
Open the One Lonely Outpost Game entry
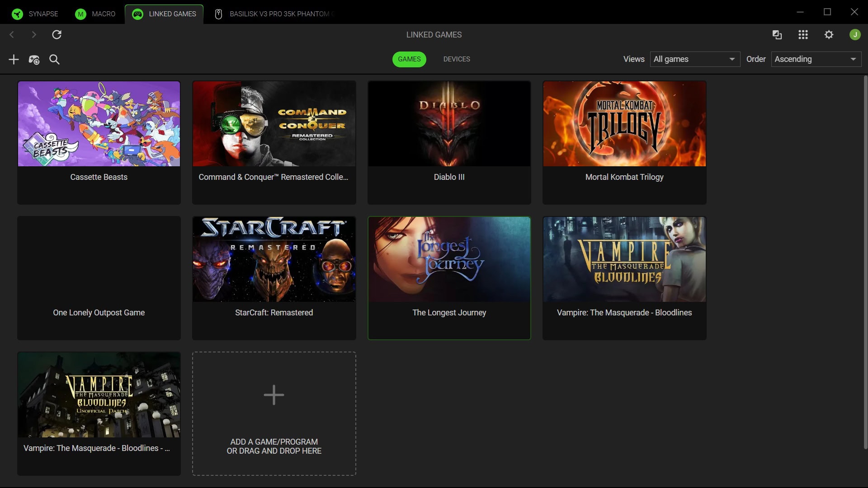[x=99, y=278]
